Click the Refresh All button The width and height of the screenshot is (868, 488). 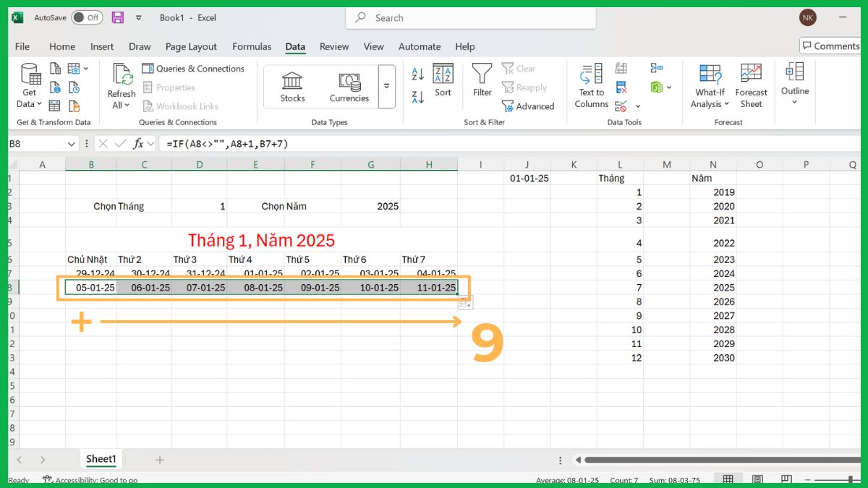(x=121, y=85)
